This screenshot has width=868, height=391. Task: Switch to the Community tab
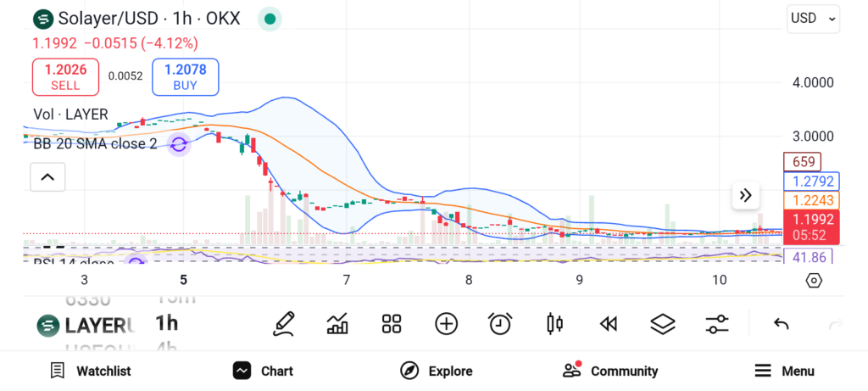tap(610, 371)
